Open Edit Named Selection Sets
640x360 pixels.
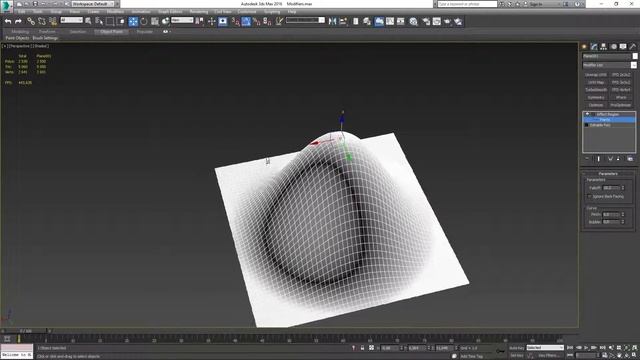click(x=279, y=21)
